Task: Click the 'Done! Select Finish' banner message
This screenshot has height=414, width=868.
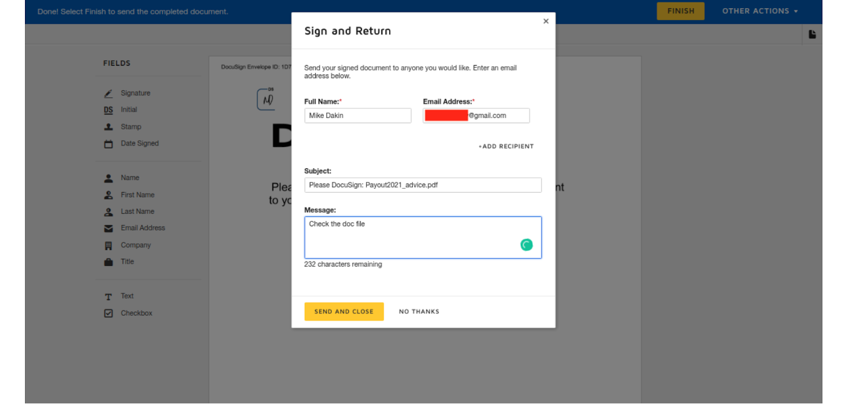Action: (x=133, y=11)
